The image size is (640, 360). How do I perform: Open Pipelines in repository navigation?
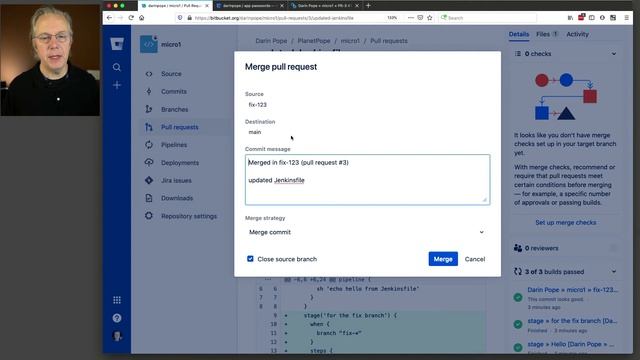[x=174, y=145]
